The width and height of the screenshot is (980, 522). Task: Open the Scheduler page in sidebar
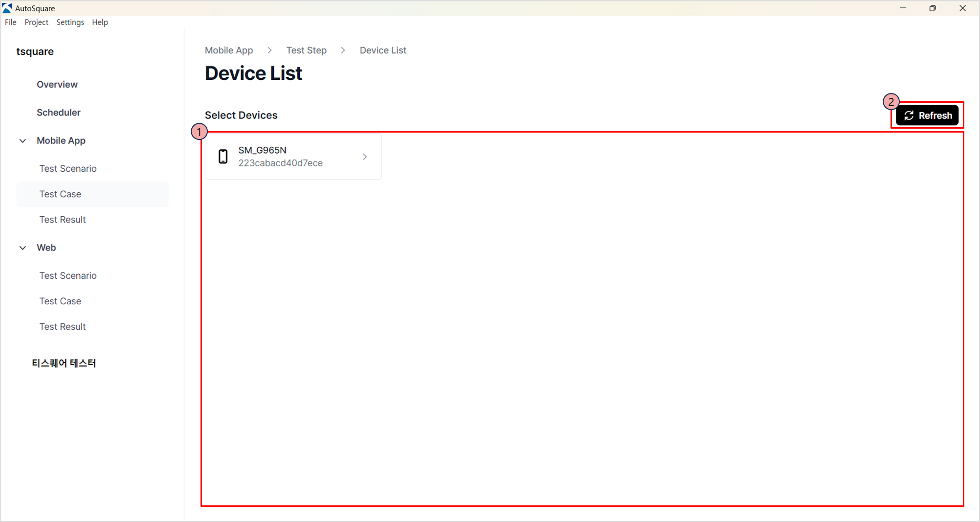(x=59, y=113)
